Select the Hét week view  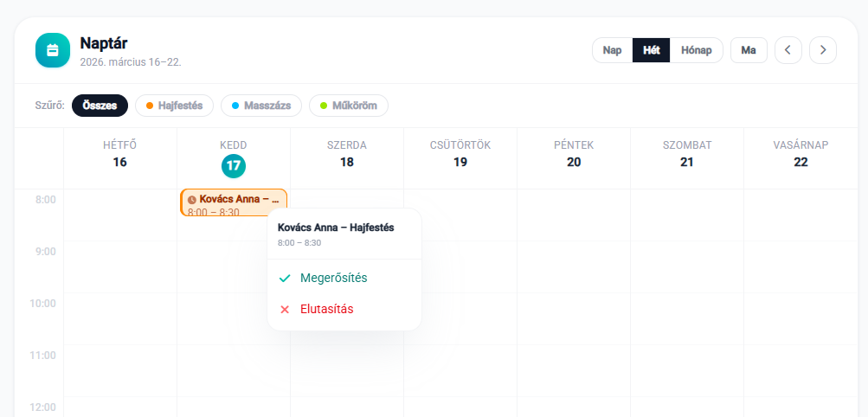pos(652,50)
